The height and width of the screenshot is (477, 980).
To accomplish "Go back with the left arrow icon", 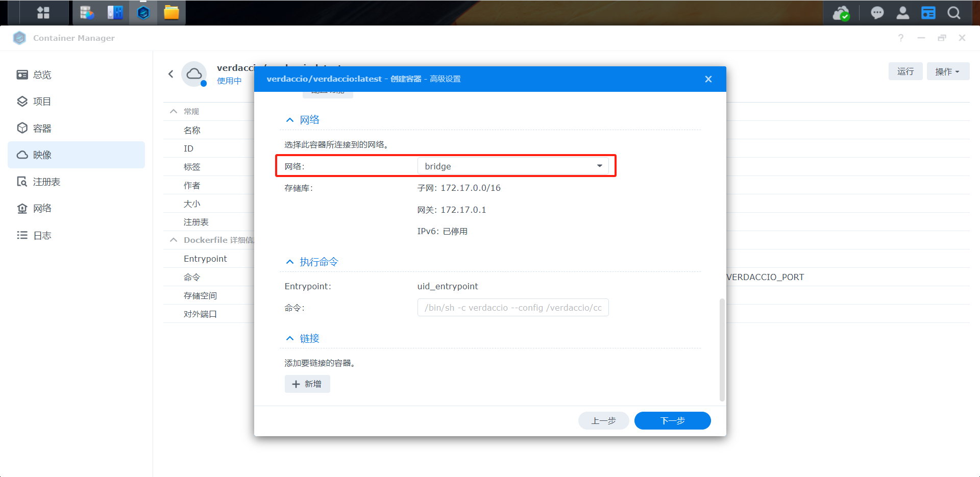I will [x=171, y=74].
